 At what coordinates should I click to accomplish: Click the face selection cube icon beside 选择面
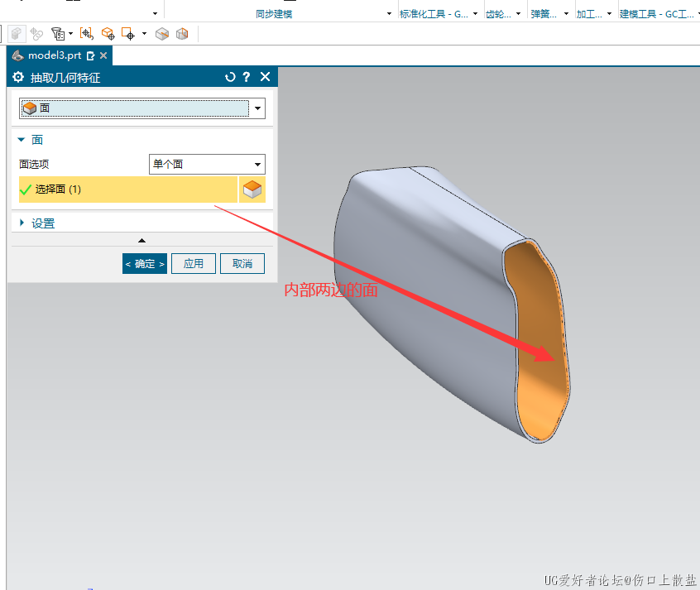click(x=252, y=189)
